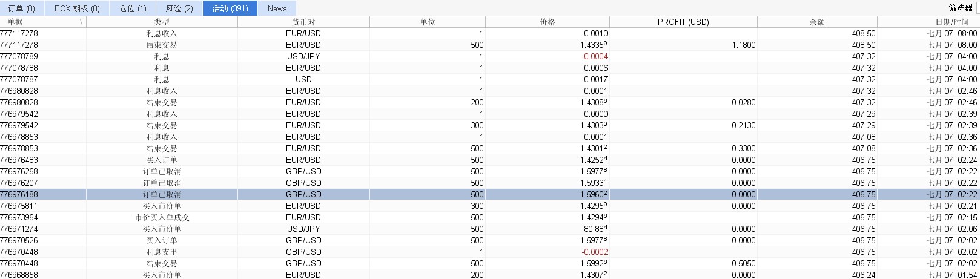
Task: Click the sort arrow in 单据 column header
Action: coord(81,22)
